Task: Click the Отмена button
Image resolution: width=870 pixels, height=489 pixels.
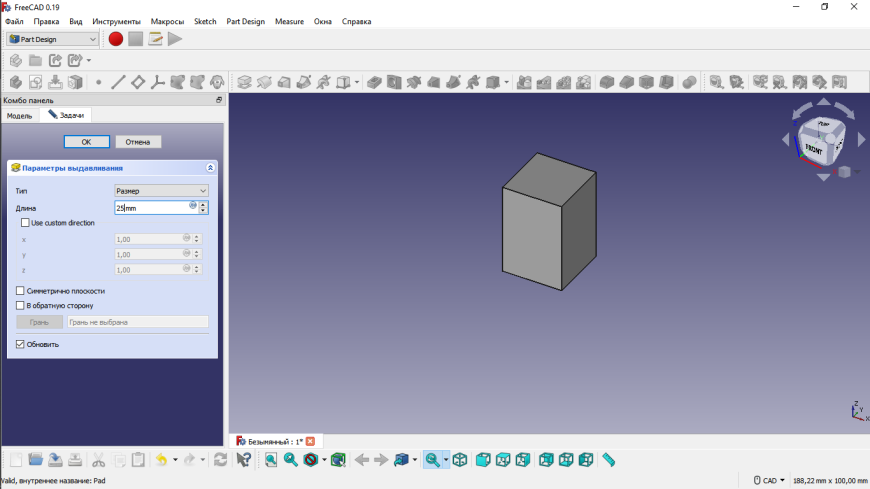Action: pyautogui.click(x=138, y=142)
